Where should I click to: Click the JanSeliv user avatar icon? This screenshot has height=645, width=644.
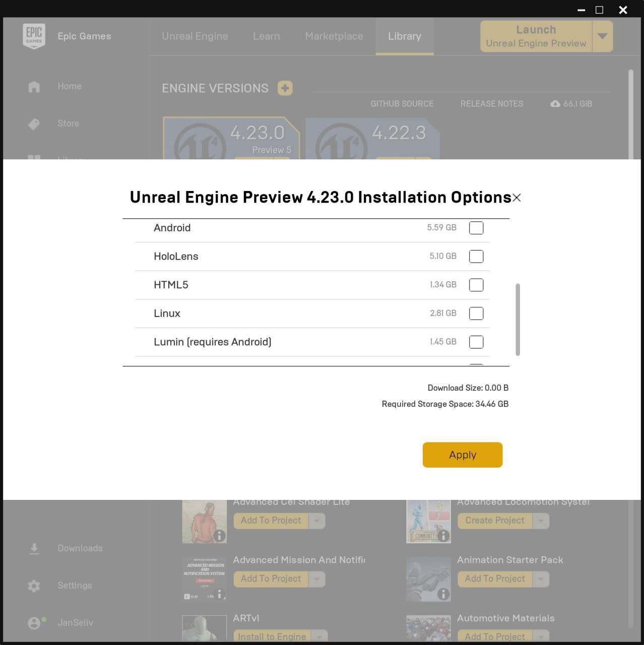(34, 623)
